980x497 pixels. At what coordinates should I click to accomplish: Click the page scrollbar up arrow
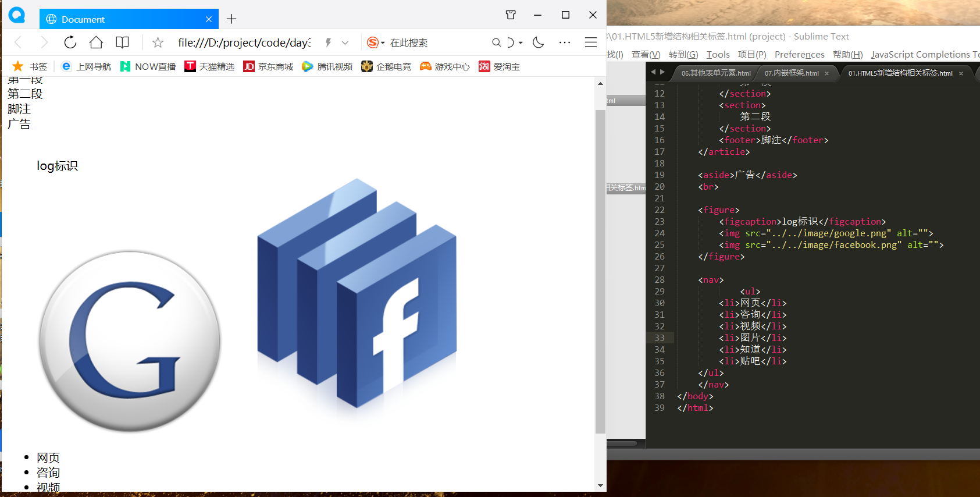tap(600, 84)
